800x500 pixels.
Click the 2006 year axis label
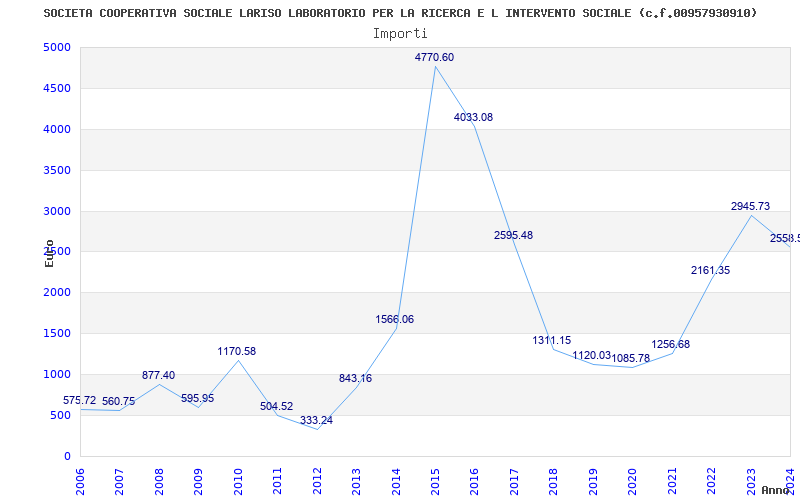[80, 481]
